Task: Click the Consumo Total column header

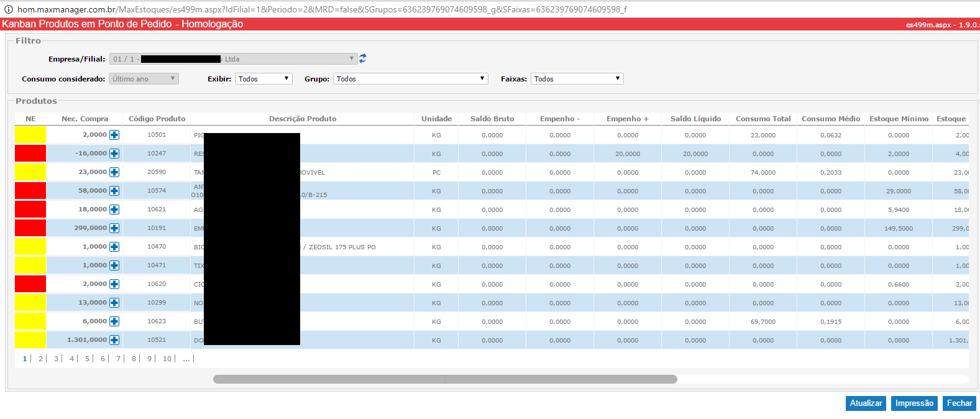Action: [x=763, y=119]
